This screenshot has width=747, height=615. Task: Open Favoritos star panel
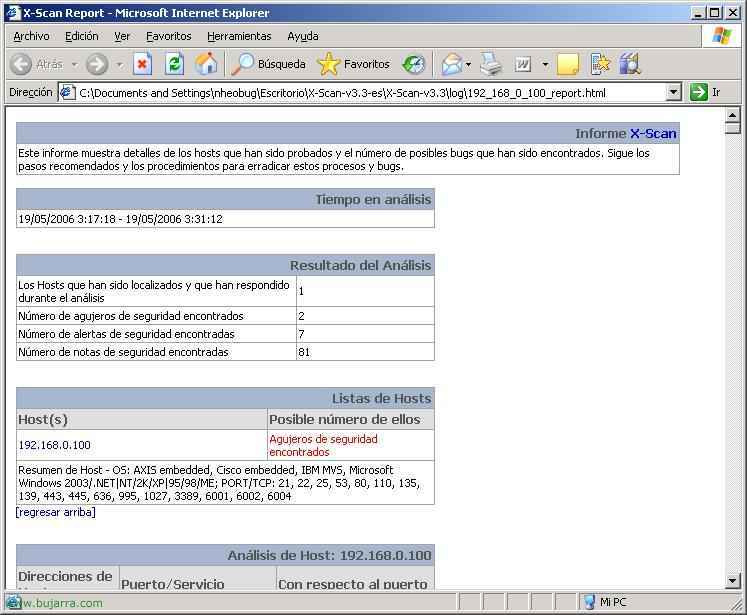pos(353,64)
